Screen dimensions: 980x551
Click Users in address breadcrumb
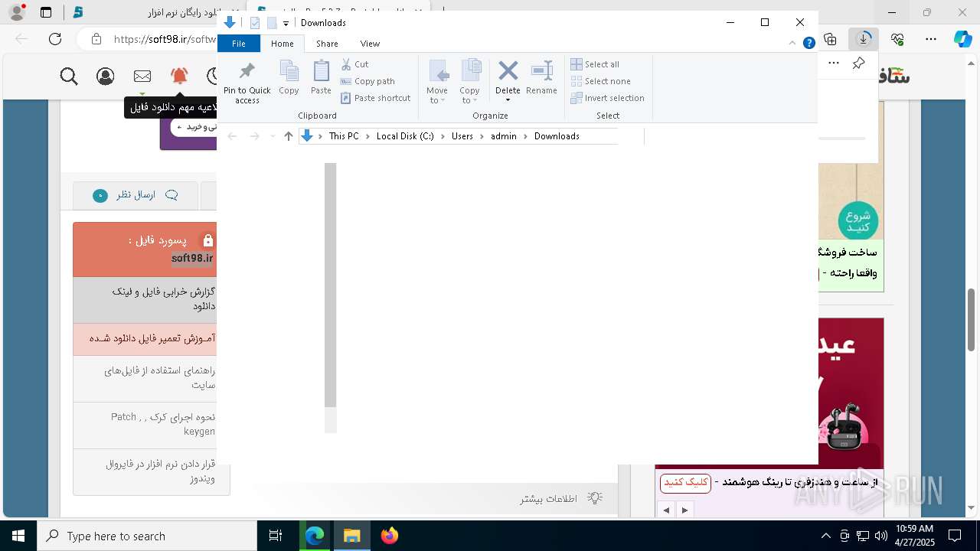pyautogui.click(x=462, y=136)
